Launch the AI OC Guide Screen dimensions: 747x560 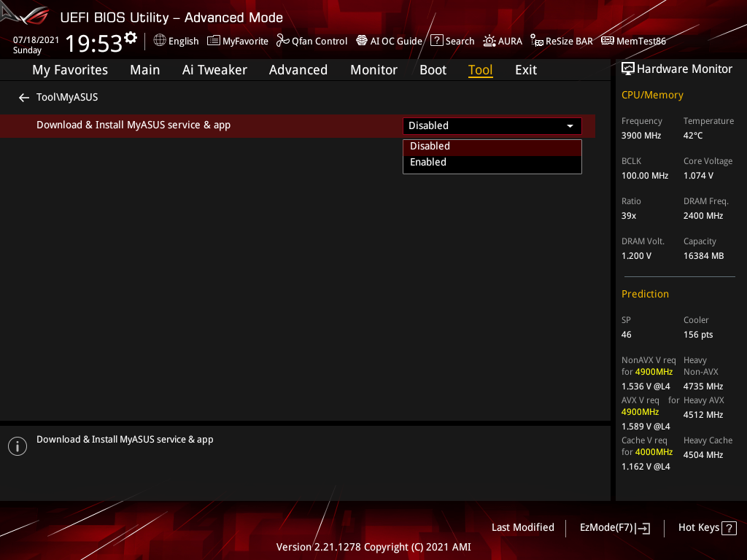click(x=389, y=41)
